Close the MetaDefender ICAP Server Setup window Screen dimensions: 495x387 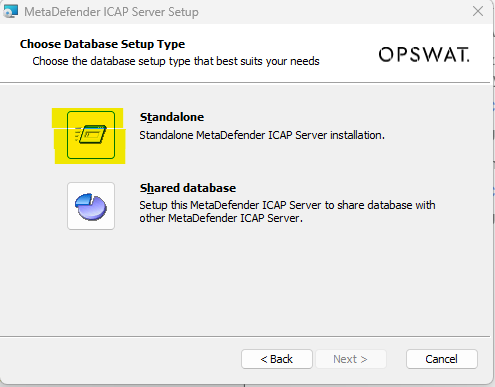[x=478, y=11]
